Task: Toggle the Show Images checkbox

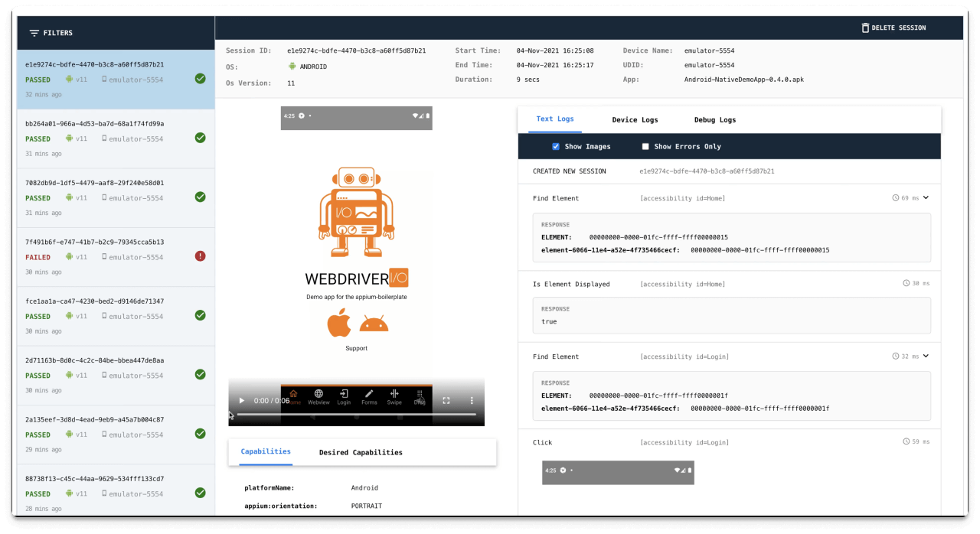Action: coord(556,146)
